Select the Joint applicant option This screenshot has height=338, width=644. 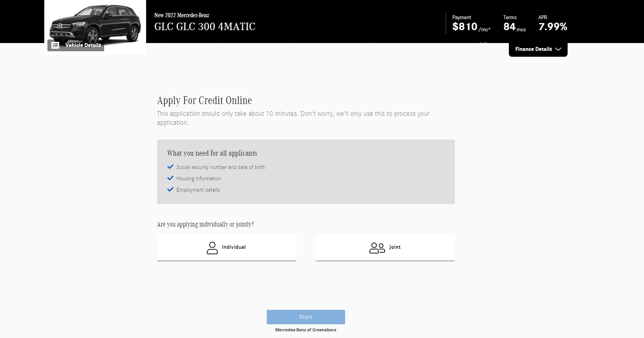(385, 248)
